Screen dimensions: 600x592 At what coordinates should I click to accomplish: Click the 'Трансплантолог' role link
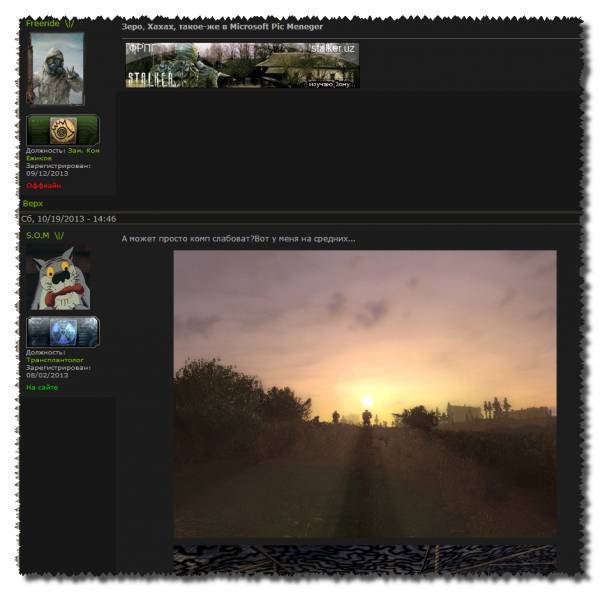[x=56, y=360]
